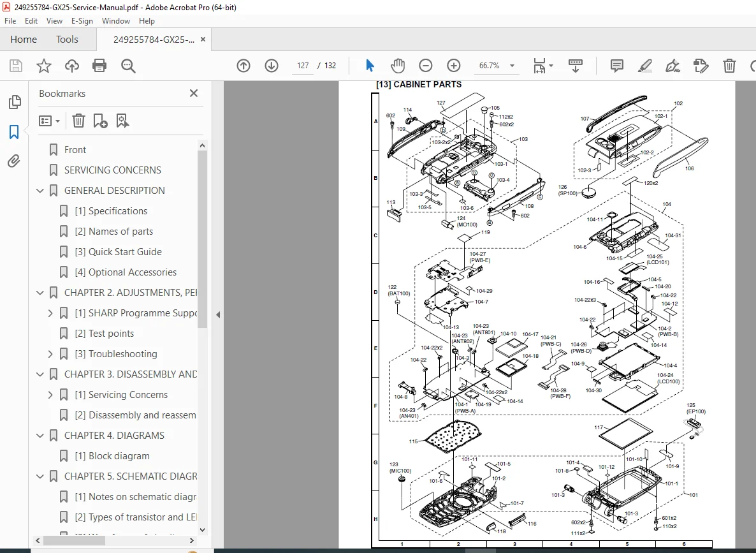
Task: Click the read mode keyboard icon
Action: coord(576,66)
